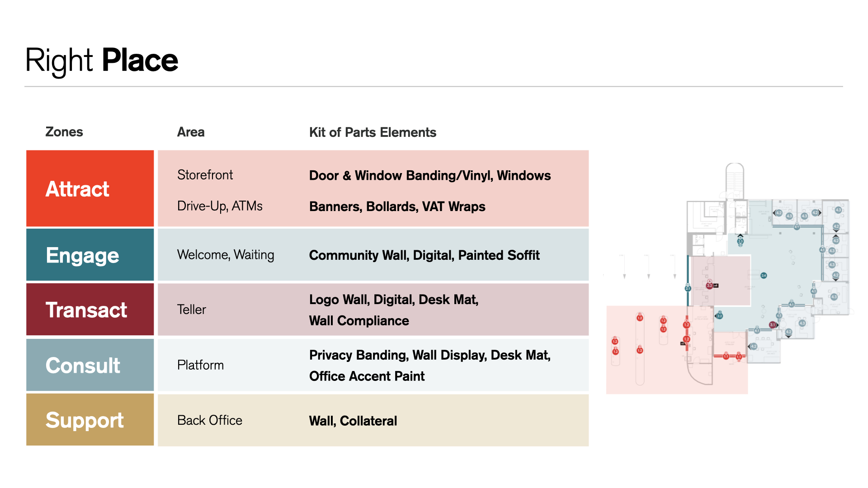Viewport: 868px width, 488px height.
Task: Click the 'Zones' column header
Action: [x=64, y=132]
